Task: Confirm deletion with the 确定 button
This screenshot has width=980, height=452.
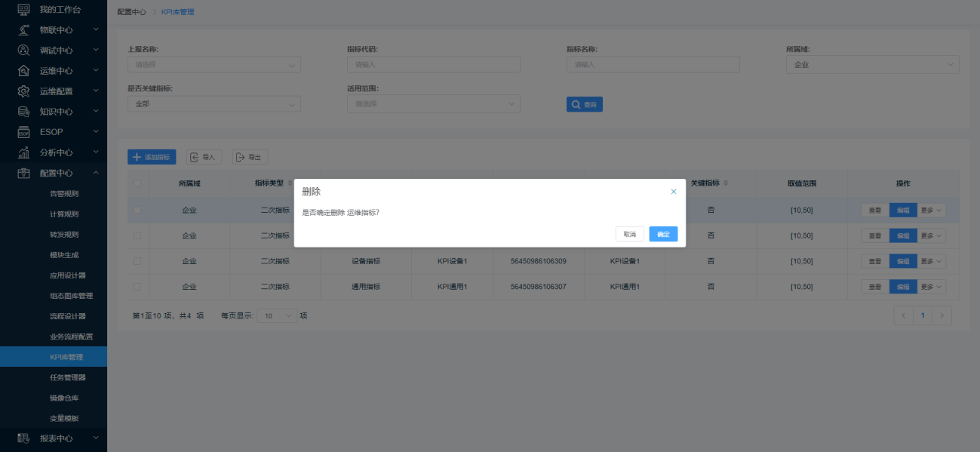Action: (663, 235)
